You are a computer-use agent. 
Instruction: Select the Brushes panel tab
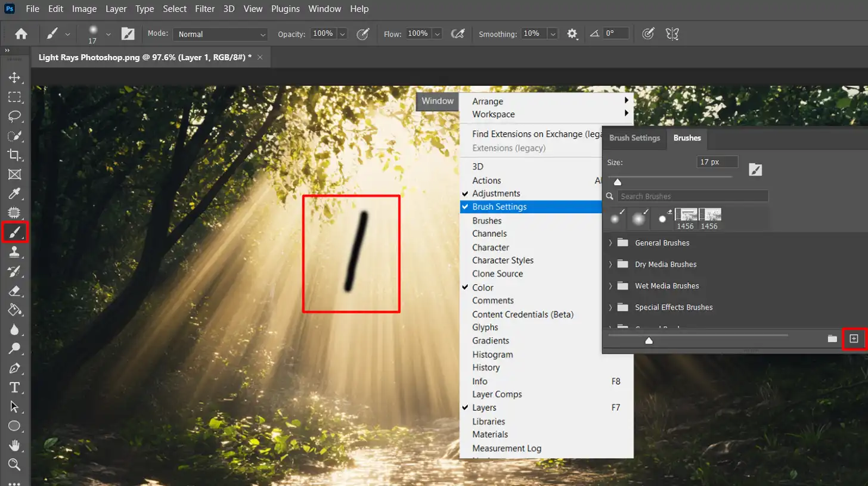tap(687, 138)
